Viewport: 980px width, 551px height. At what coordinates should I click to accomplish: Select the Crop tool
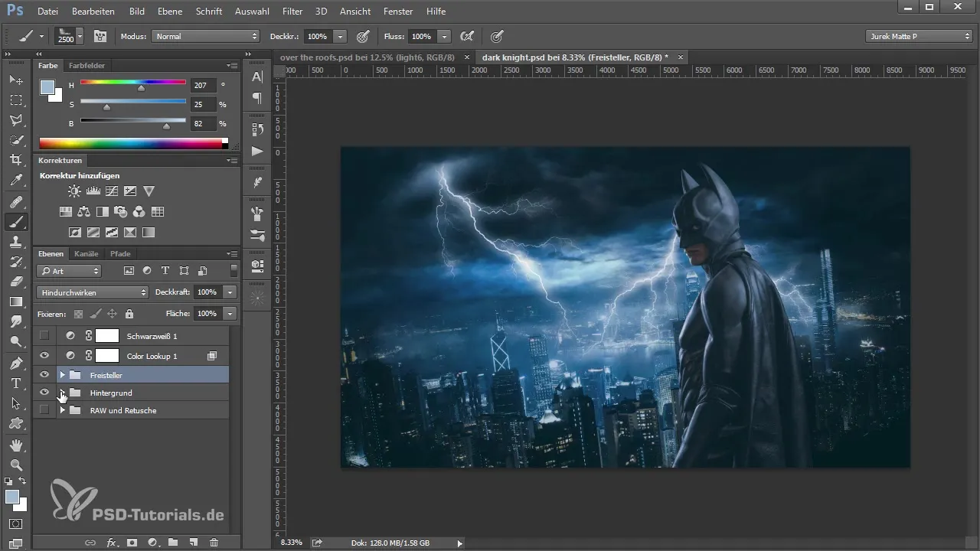pyautogui.click(x=15, y=160)
